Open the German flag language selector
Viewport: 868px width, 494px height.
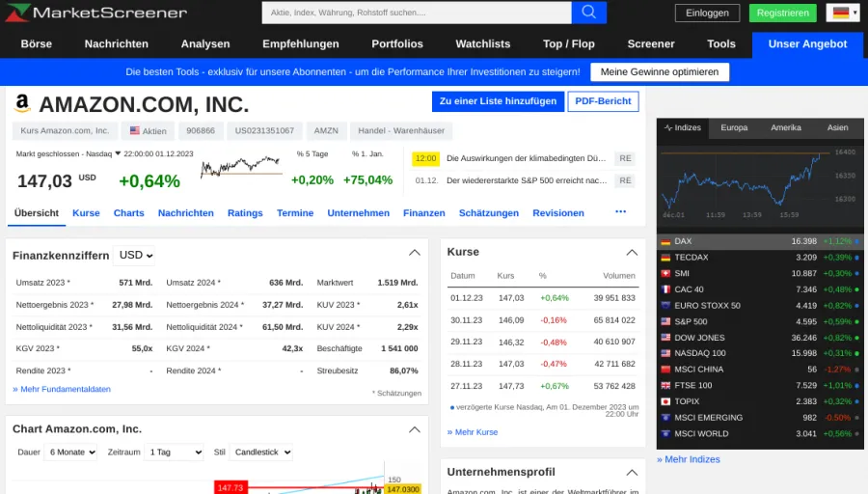[842, 13]
